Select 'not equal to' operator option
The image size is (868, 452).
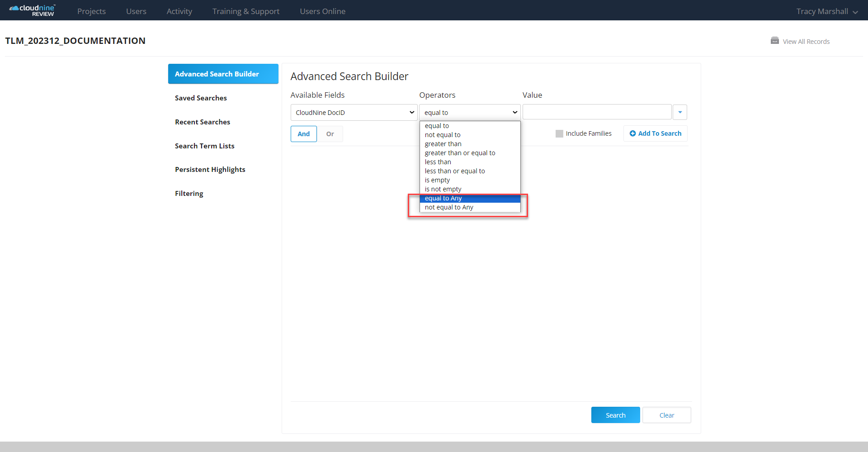470,135
